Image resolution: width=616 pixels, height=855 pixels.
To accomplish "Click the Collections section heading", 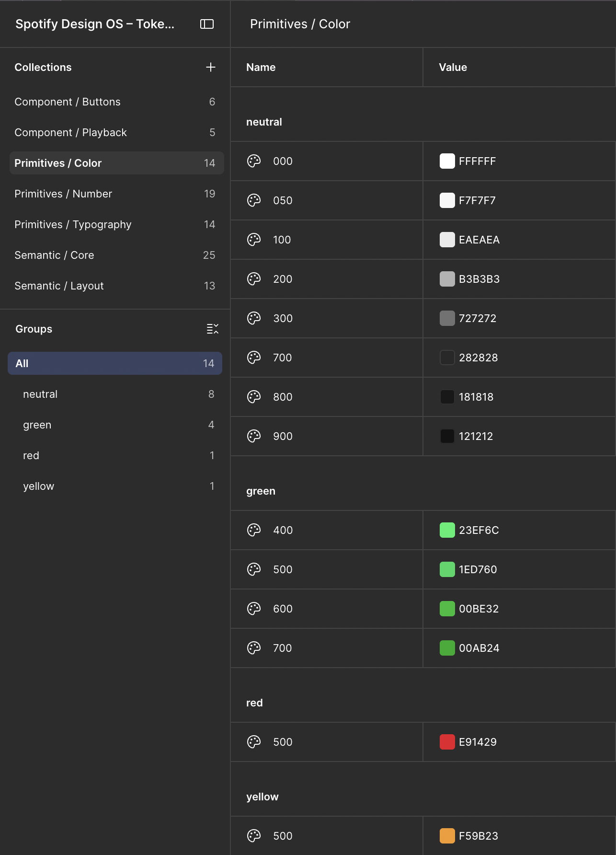I will (x=43, y=67).
